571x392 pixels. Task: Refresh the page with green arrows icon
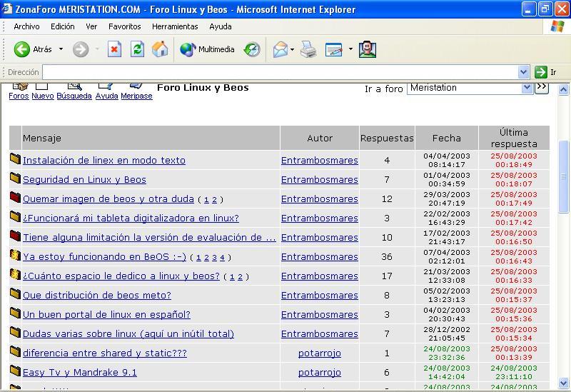tap(137, 49)
